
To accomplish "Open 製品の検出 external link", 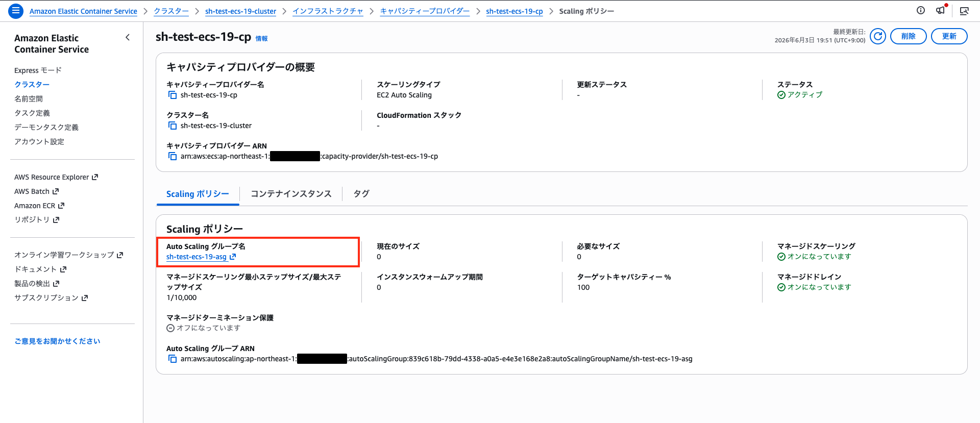I will 37,283.
